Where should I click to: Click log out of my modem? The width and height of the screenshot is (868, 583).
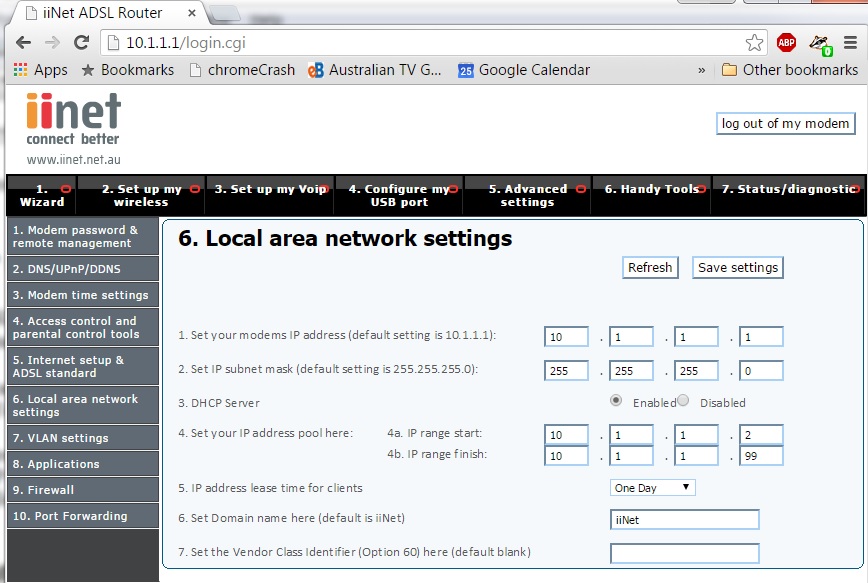[x=786, y=123]
